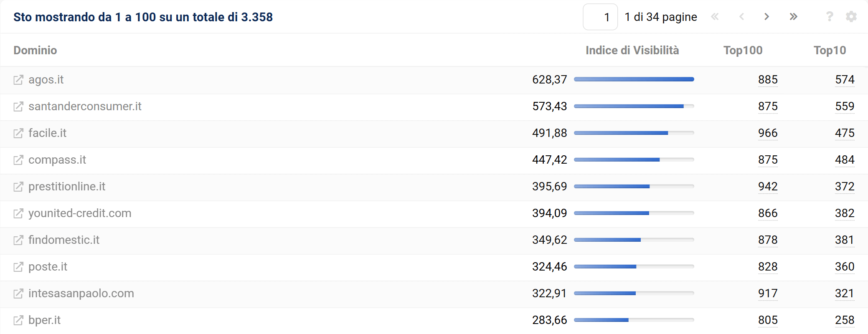Click Top100 value 917 for intesasanpaolo.com
This screenshot has width=868, height=334.
pos(768,294)
